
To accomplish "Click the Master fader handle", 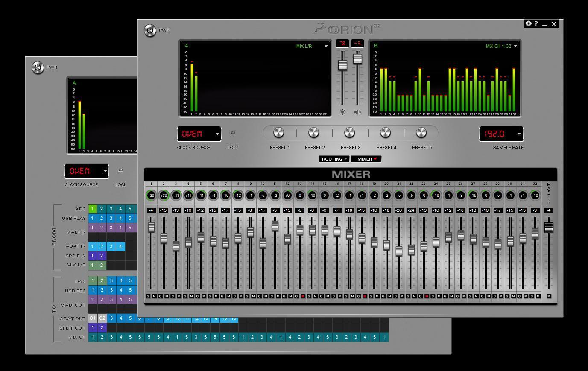I will pyautogui.click(x=549, y=228).
